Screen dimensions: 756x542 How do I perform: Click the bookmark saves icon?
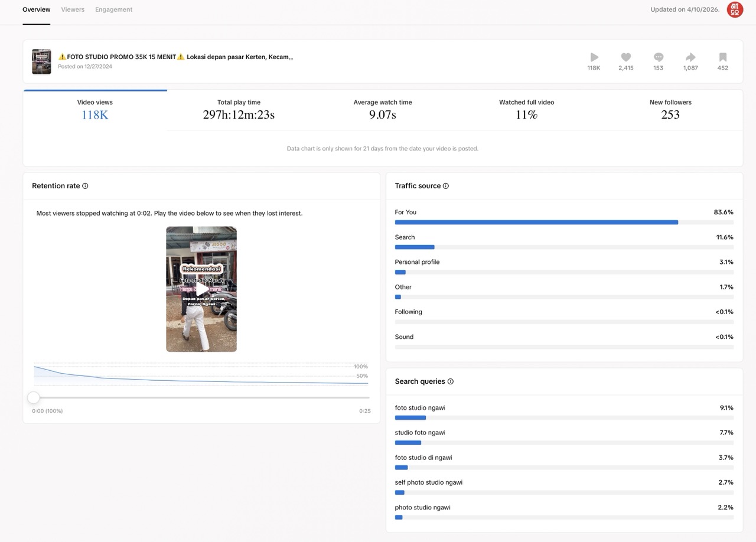(x=722, y=57)
